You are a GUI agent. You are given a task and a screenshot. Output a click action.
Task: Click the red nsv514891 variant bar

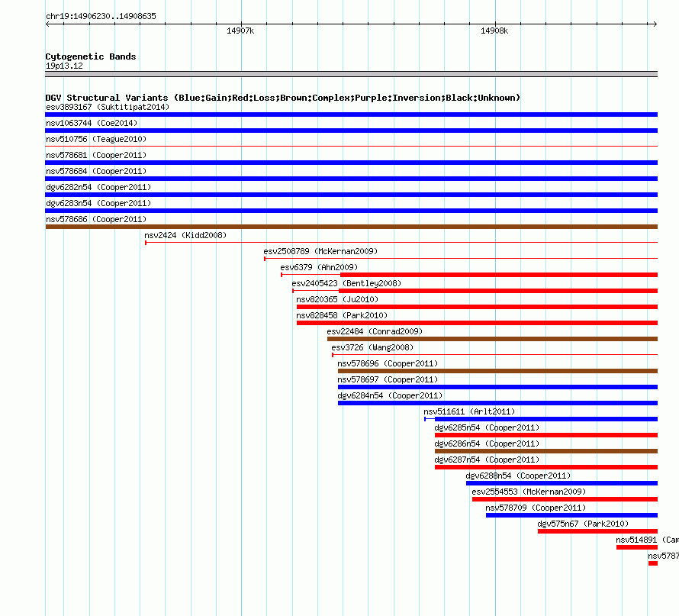click(637, 547)
